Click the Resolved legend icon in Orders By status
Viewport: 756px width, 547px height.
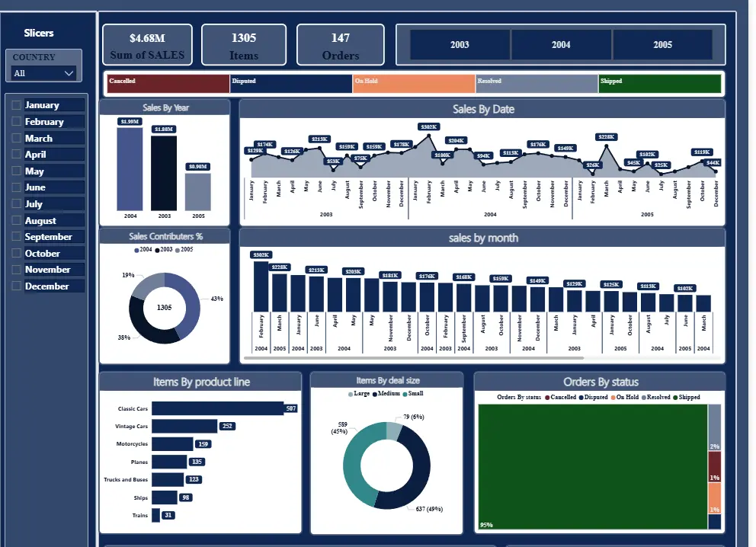(644, 397)
